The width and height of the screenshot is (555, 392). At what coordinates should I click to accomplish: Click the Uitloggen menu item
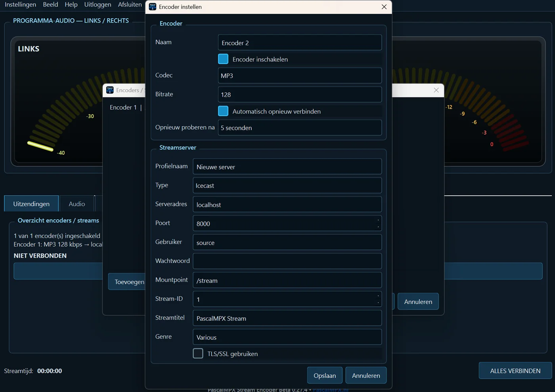point(98,4)
